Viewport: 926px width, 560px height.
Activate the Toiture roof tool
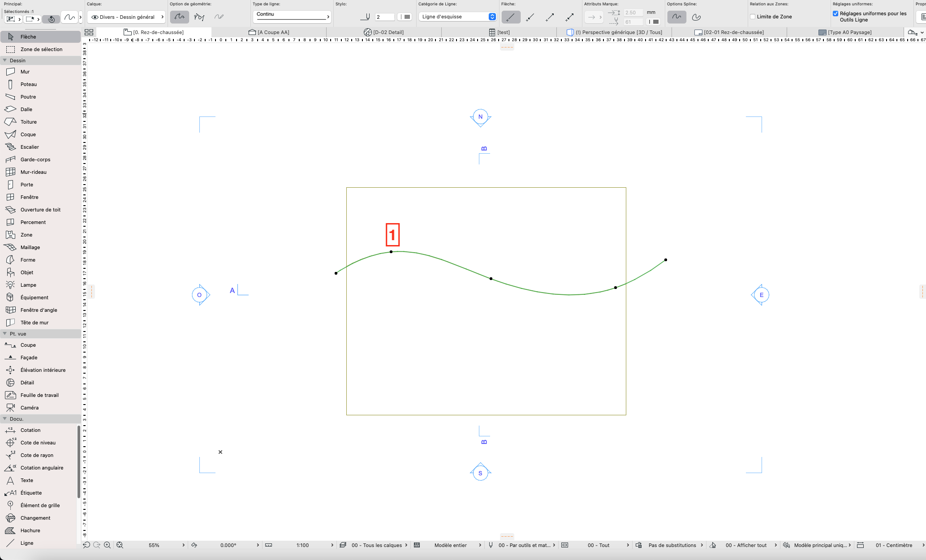coord(40,122)
